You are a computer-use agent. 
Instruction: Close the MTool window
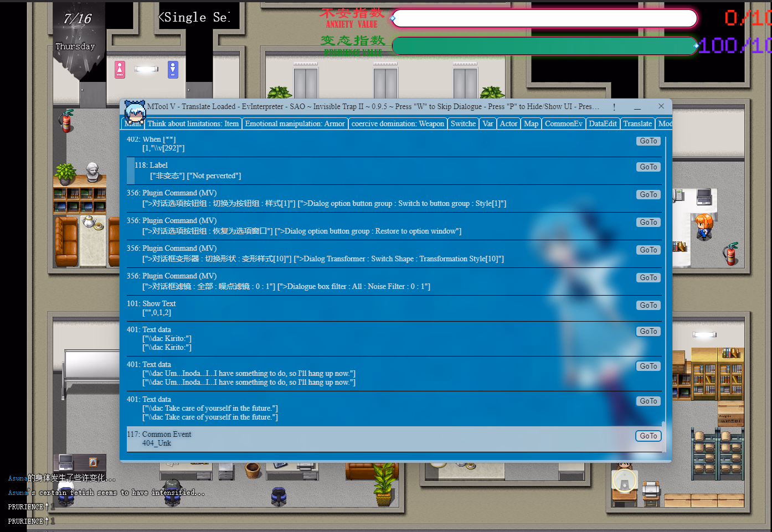click(x=661, y=106)
